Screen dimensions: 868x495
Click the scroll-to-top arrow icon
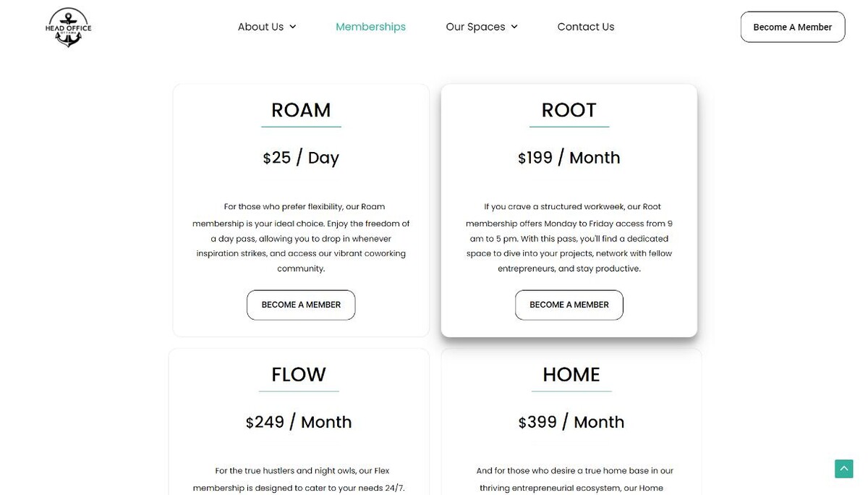coord(843,468)
